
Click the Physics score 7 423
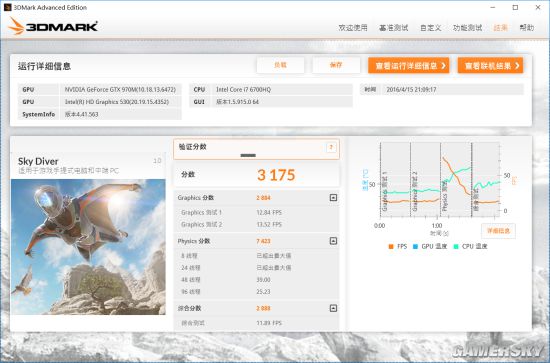pos(263,241)
